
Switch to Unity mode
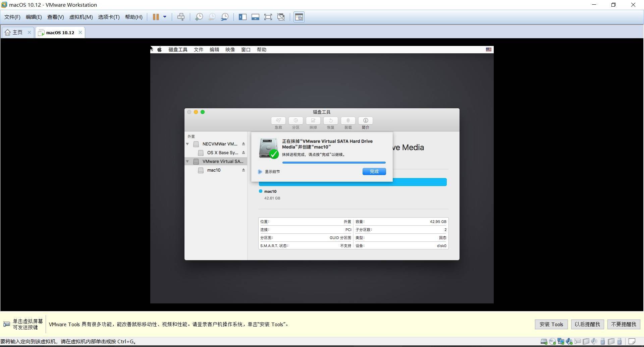click(x=281, y=17)
